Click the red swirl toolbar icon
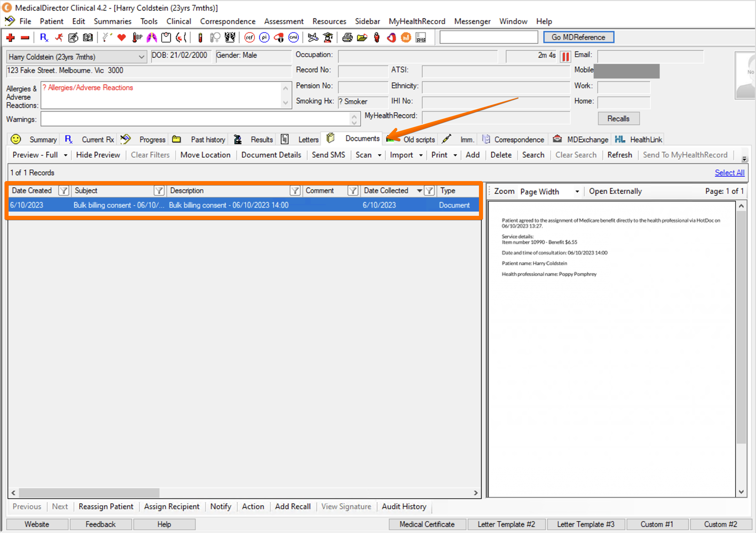The image size is (756, 533). [391, 38]
